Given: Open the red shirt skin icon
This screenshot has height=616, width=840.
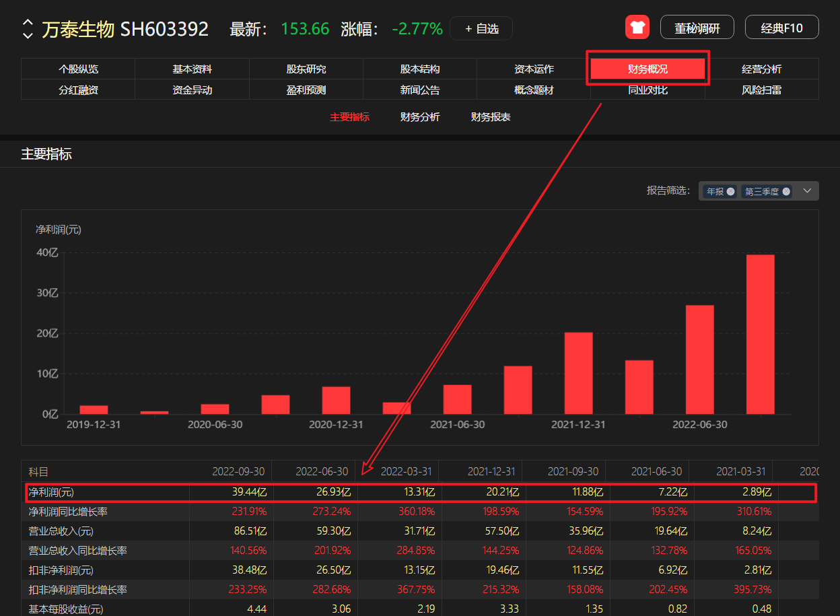Looking at the screenshot, I should click(x=637, y=28).
